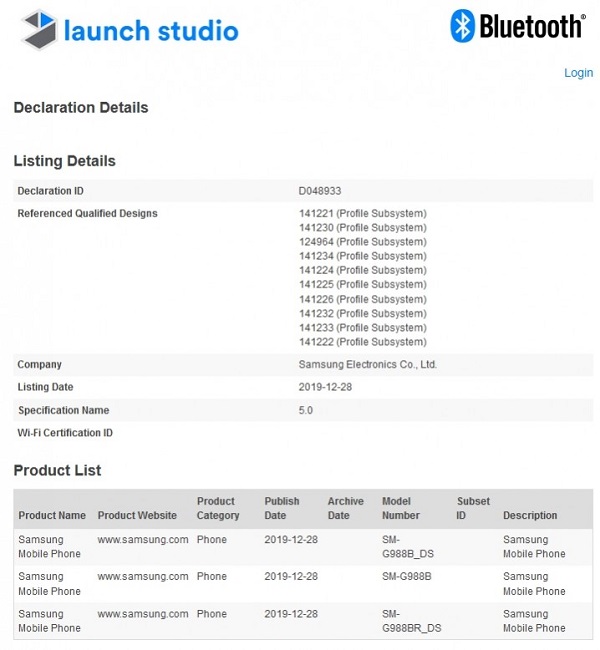The width and height of the screenshot is (600, 650).
Task: Click the Specification Name label
Action: [x=63, y=410]
